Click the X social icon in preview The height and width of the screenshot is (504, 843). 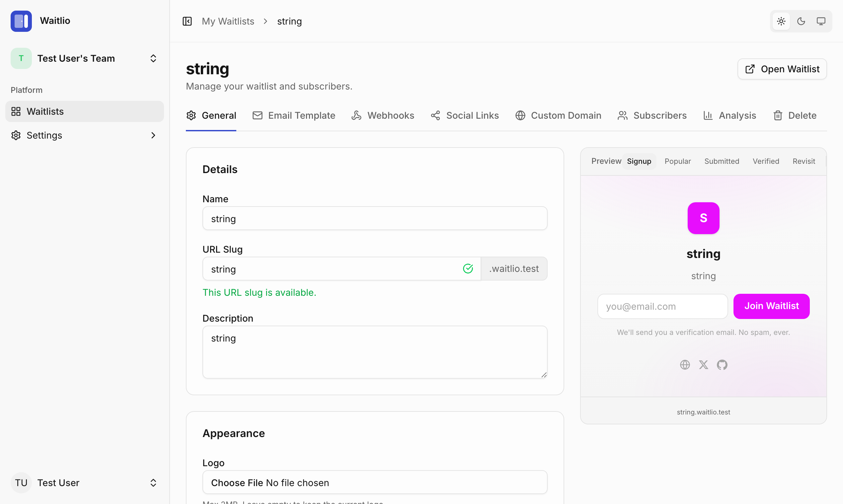(x=704, y=365)
